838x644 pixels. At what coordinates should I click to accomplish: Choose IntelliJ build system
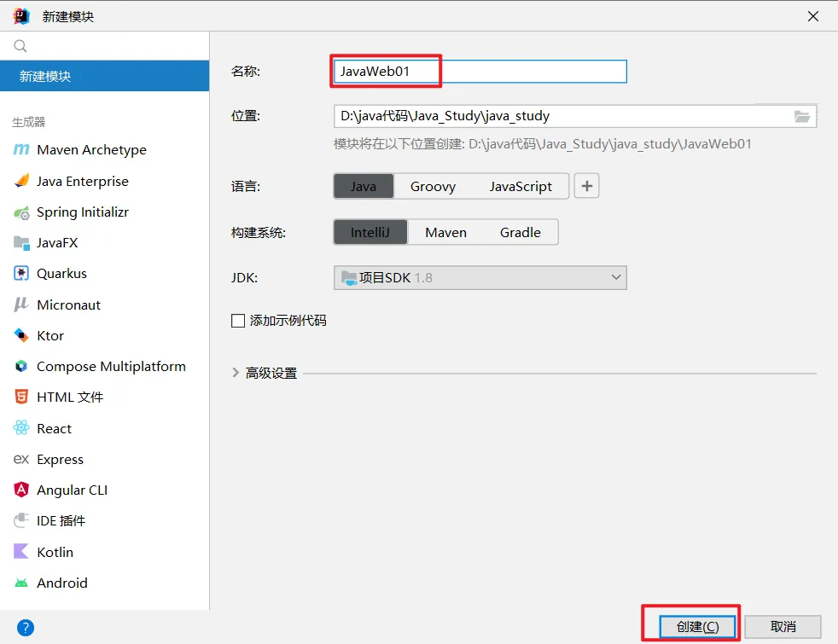point(370,232)
